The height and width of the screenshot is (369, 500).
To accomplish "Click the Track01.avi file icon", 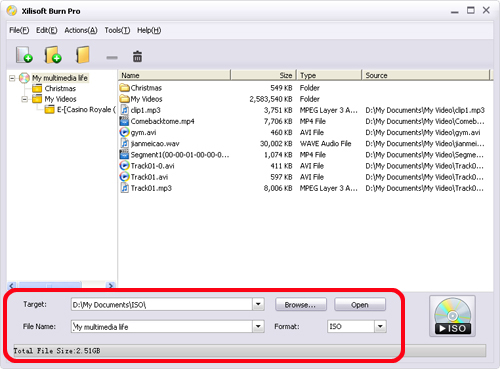I will [x=124, y=177].
